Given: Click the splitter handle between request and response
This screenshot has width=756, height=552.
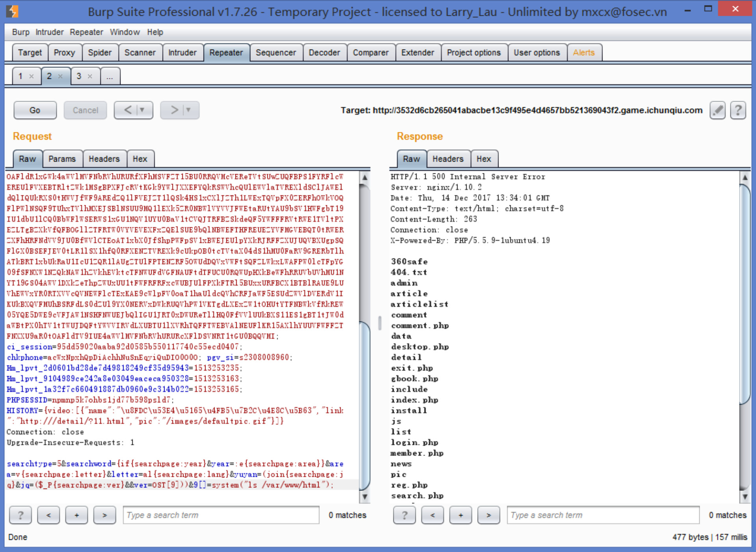Looking at the screenshot, I should pos(380,323).
